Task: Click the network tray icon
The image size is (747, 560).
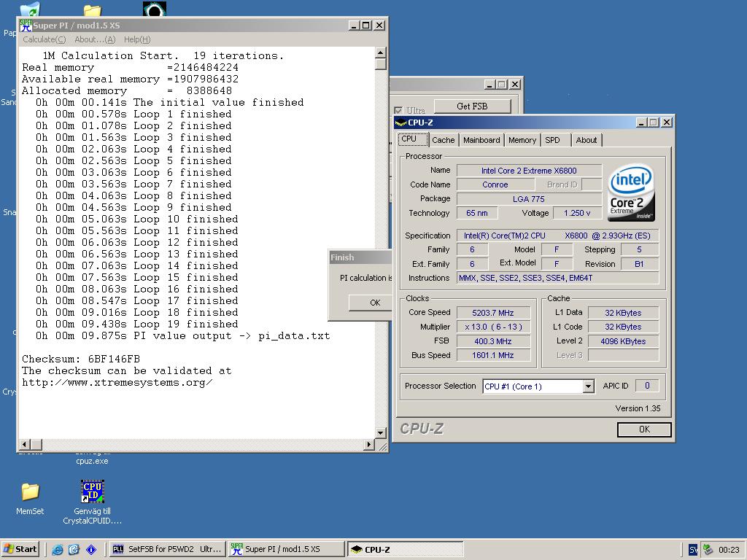Action: 708,550
